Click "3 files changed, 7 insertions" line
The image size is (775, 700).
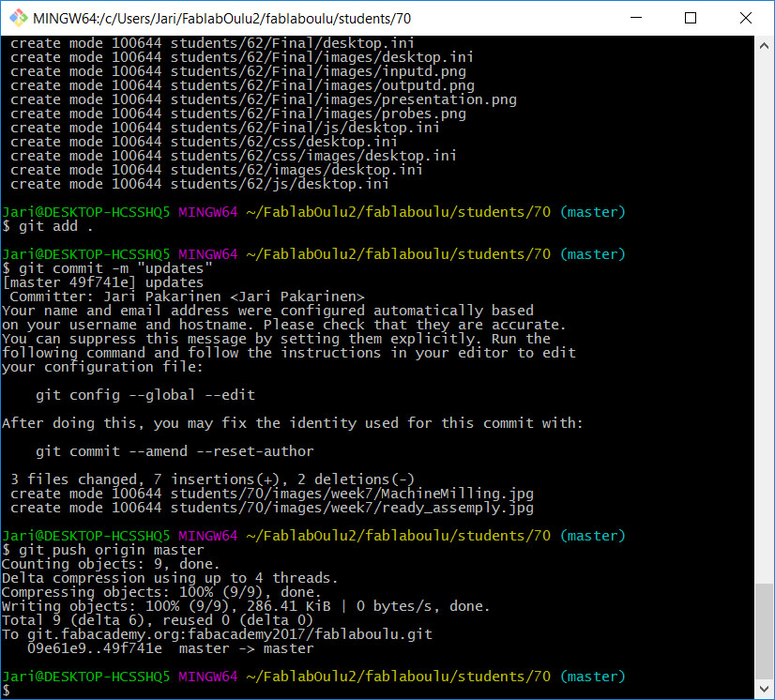212,479
